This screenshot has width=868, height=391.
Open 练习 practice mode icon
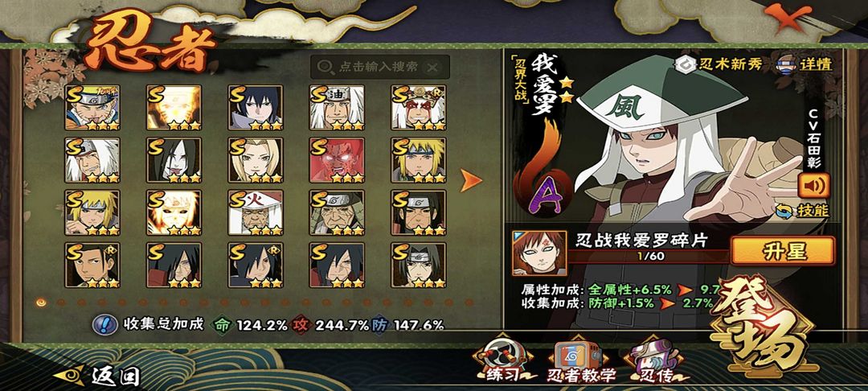[x=502, y=360]
